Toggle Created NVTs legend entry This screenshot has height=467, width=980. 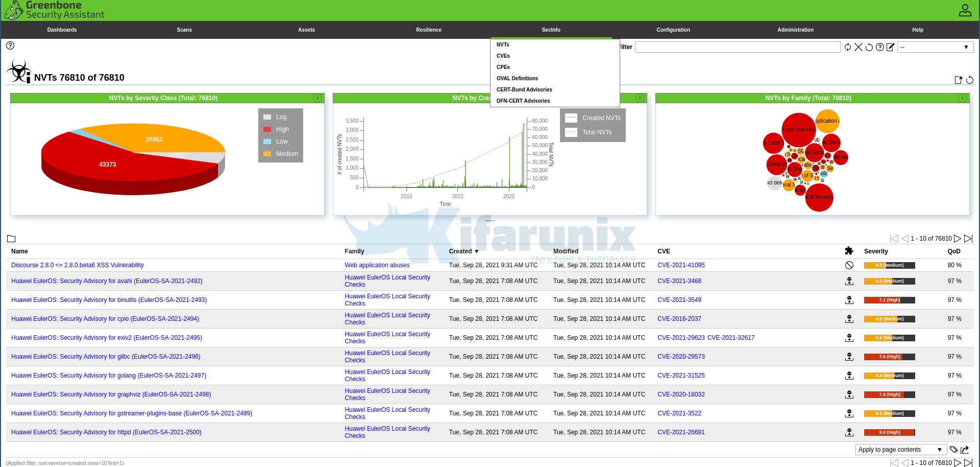point(593,118)
